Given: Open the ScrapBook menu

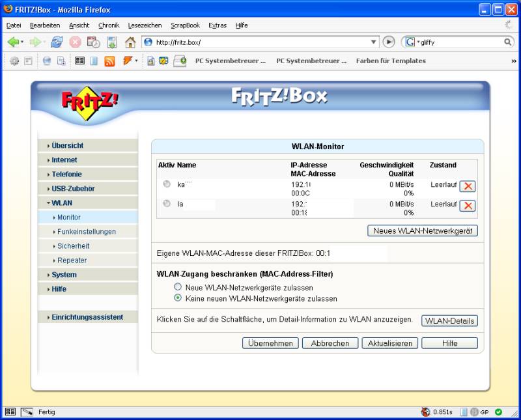Looking at the screenshot, I should pyautogui.click(x=185, y=25).
